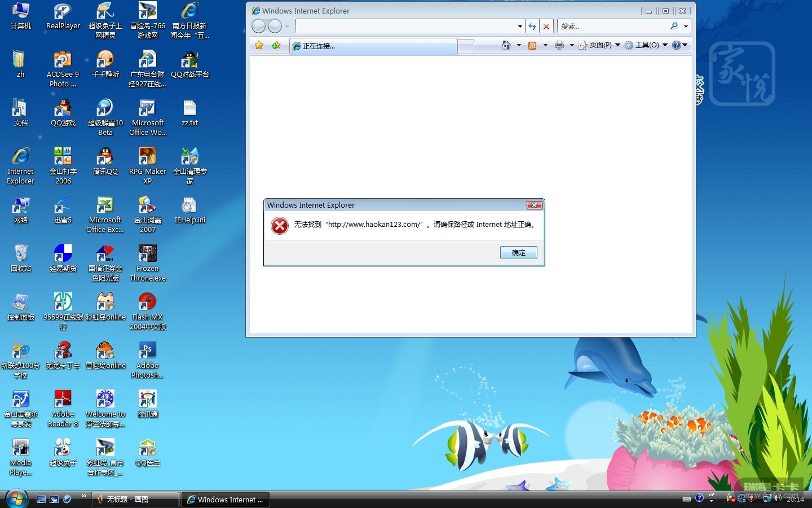Expand the address bar history dropdown
This screenshot has width=812, height=508.
(x=520, y=27)
